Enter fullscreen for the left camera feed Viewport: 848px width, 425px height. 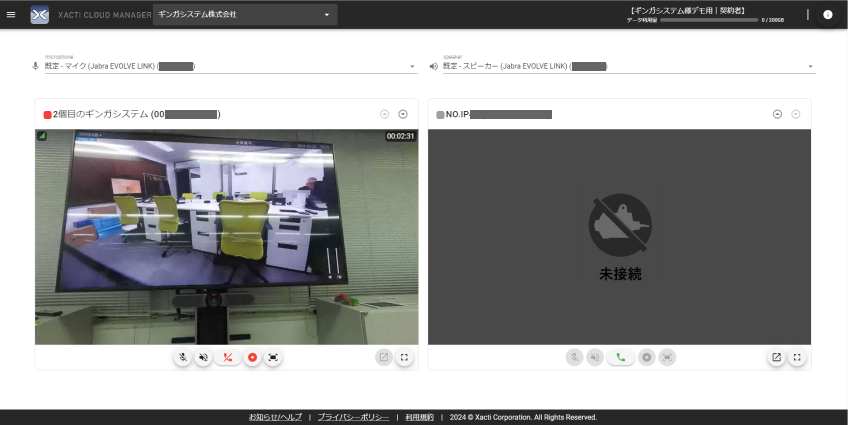(x=404, y=357)
